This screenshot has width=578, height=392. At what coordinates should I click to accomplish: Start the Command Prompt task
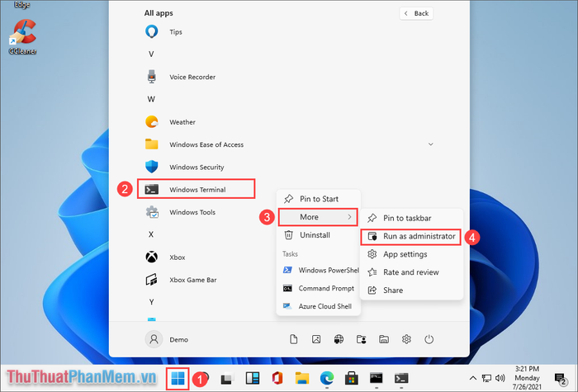point(318,288)
